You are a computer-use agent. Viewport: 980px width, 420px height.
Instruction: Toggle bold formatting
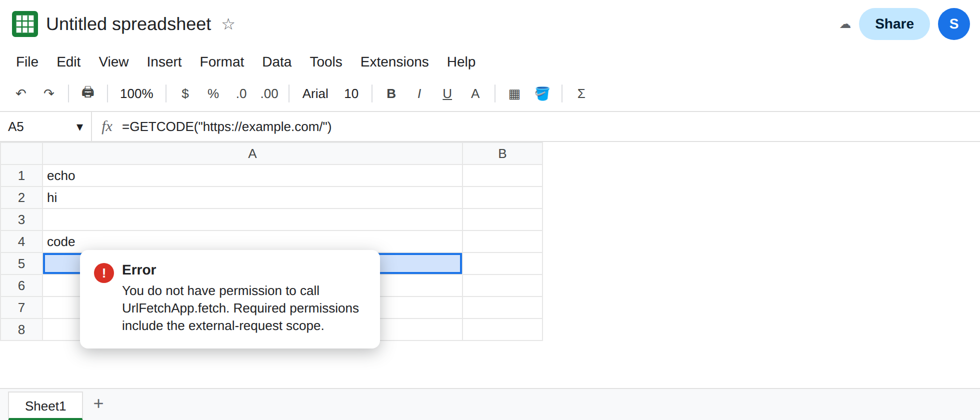tap(391, 93)
